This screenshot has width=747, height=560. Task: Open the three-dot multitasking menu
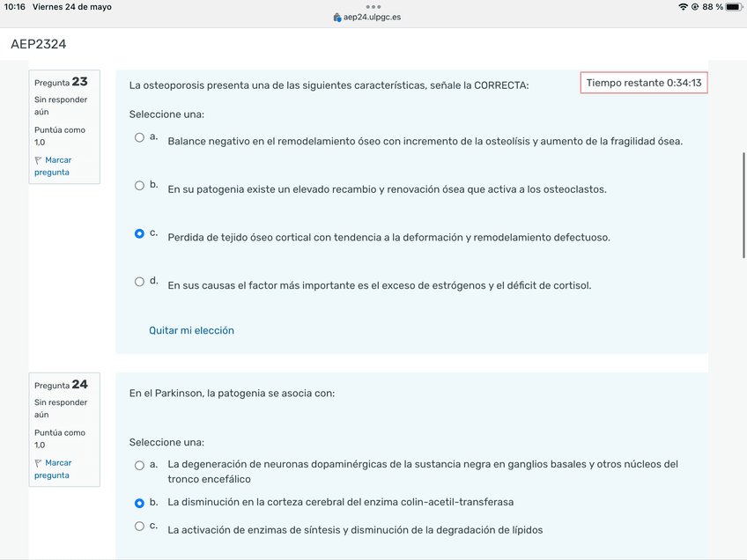tap(373, 7)
